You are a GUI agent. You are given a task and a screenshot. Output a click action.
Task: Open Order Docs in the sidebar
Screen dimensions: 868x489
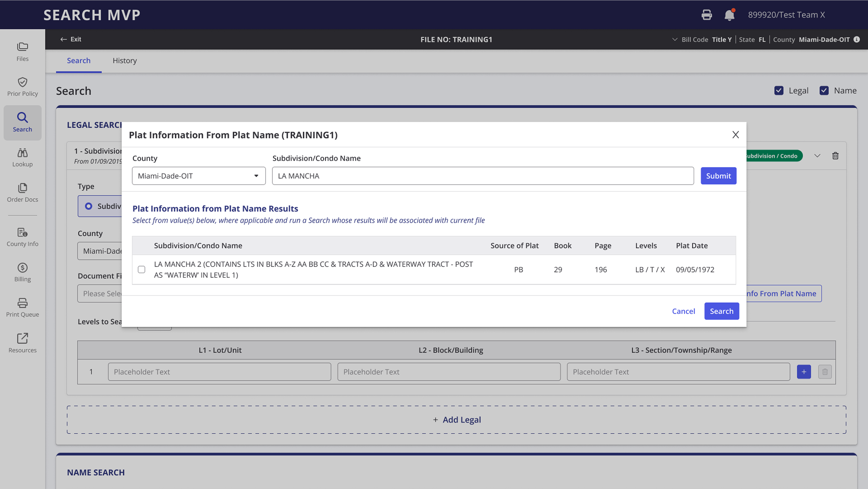tap(22, 193)
